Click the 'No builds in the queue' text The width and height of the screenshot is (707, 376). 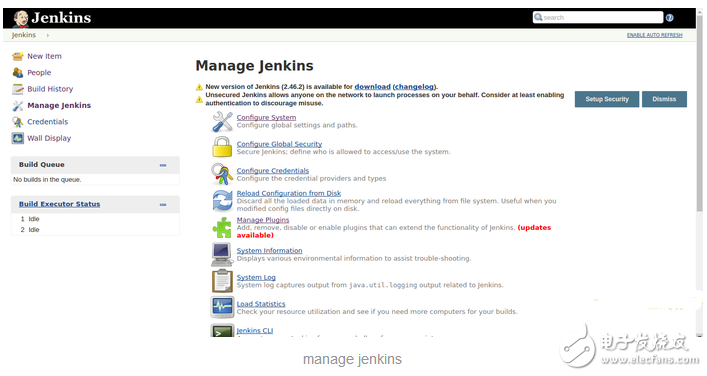pos(47,179)
